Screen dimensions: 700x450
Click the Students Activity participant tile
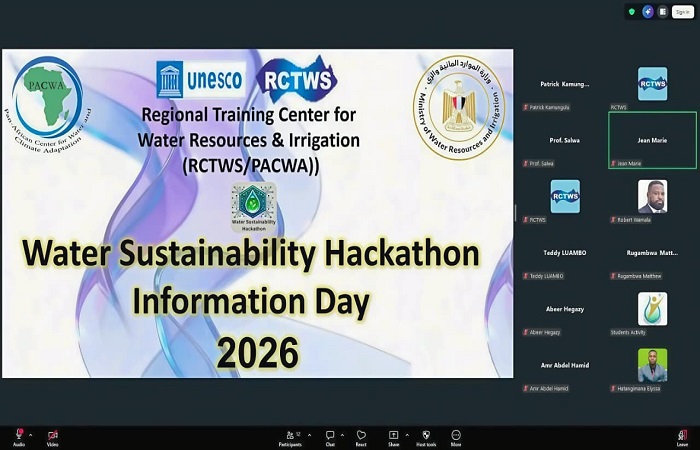click(x=652, y=309)
